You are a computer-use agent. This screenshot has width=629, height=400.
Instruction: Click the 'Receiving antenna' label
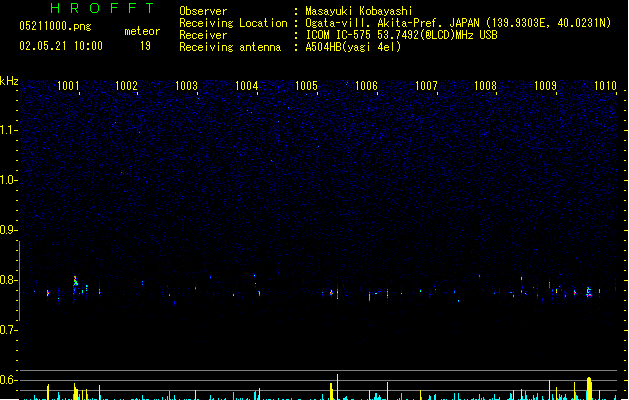[x=230, y=47]
